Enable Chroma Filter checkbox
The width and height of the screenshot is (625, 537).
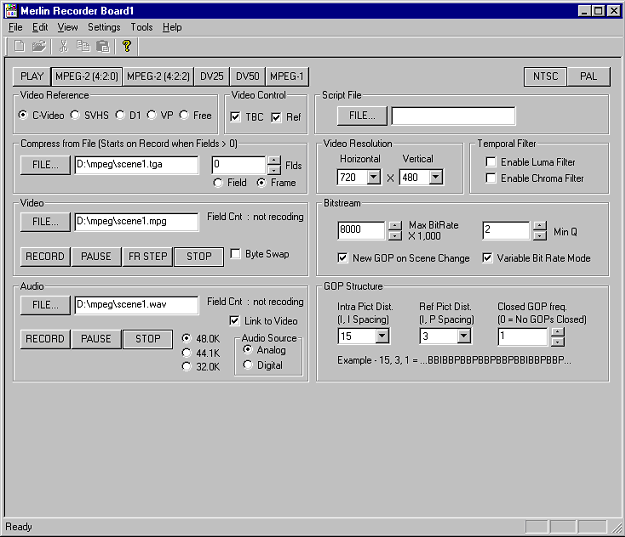(491, 178)
